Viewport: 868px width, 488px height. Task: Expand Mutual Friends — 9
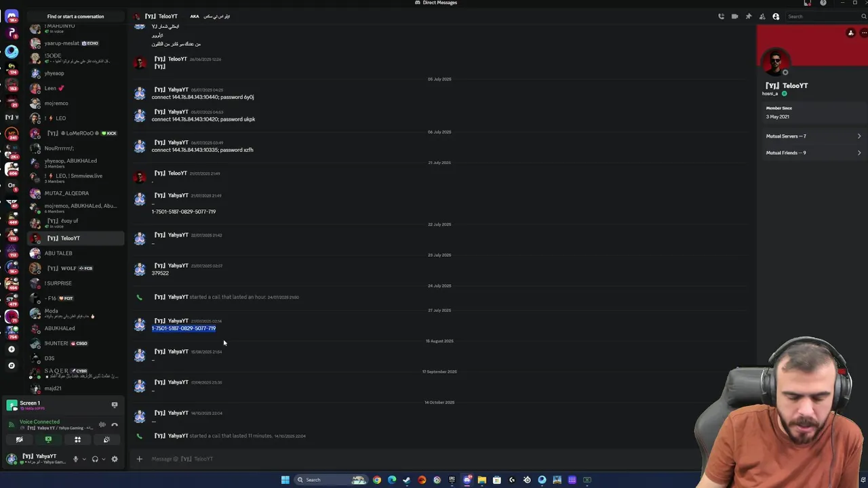pos(813,152)
